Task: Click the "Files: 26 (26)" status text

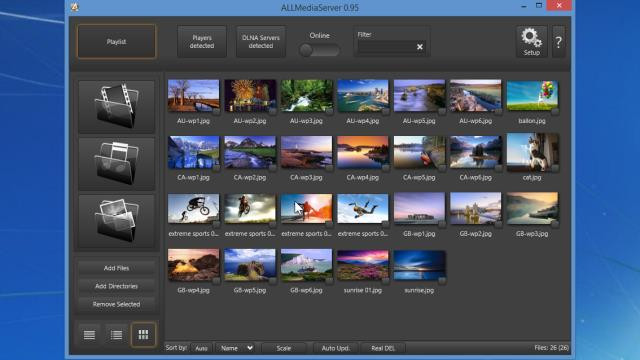Action: [x=551, y=348]
